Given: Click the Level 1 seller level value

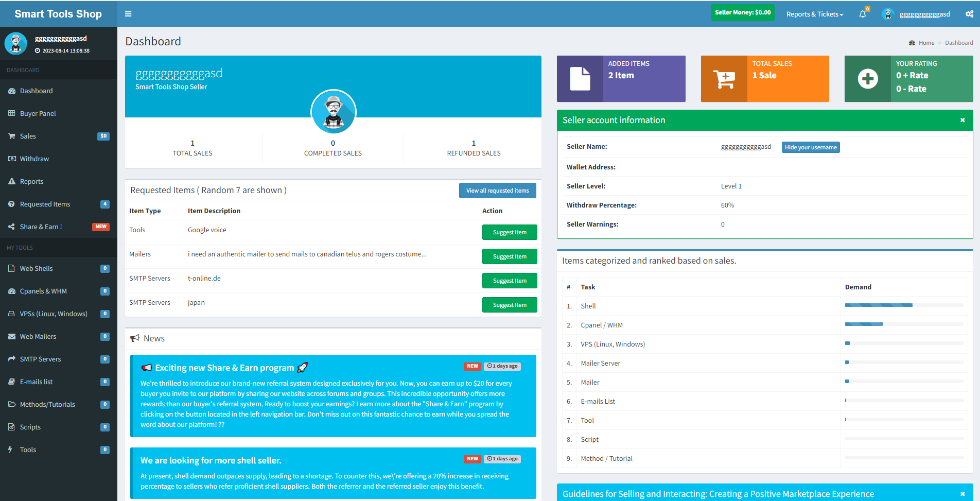Looking at the screenshot, I should click(731, 186).
